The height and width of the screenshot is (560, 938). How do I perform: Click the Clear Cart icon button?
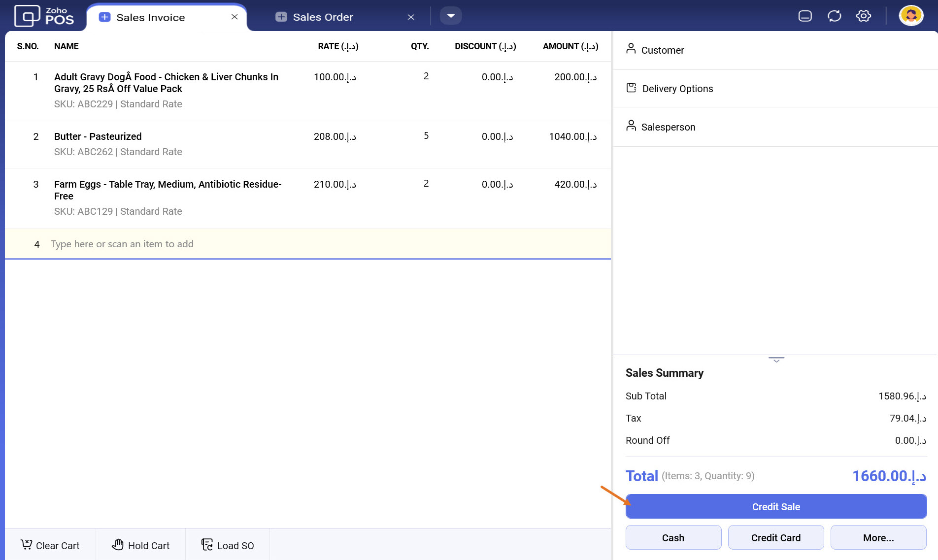click(x=50, y=545)
